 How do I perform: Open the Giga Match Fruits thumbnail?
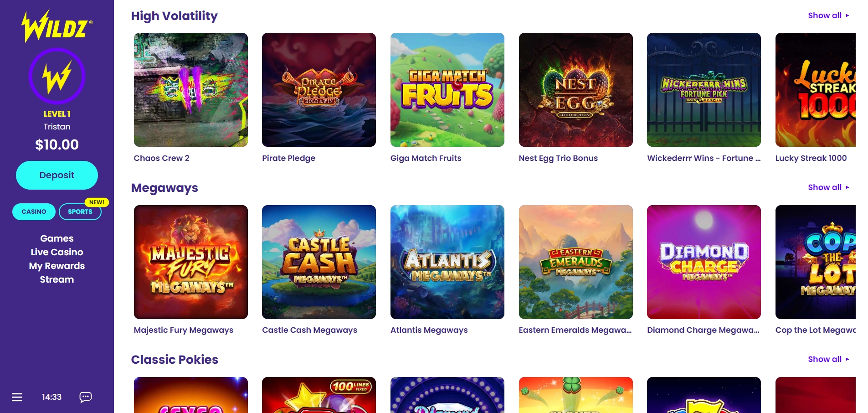click(447, 90)
